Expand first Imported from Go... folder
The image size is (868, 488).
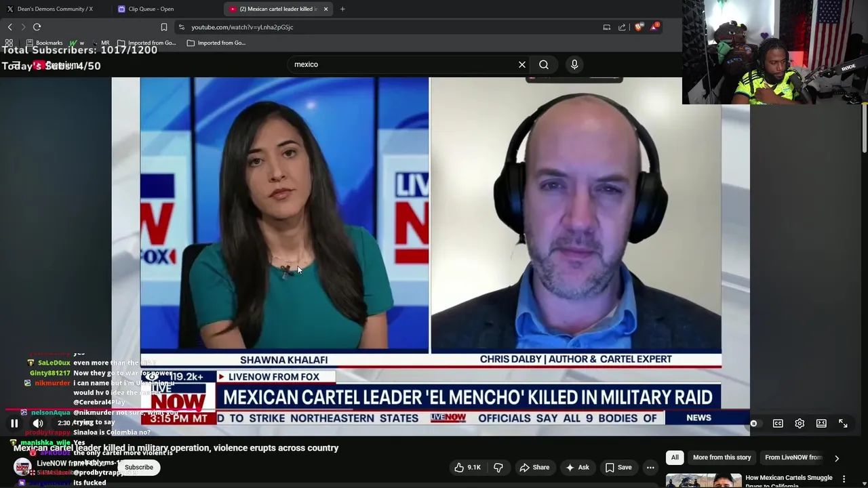coord(146,43)
